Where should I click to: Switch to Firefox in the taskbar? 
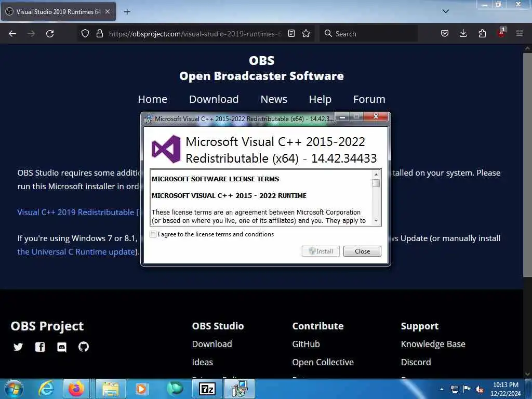coord(76,389)
